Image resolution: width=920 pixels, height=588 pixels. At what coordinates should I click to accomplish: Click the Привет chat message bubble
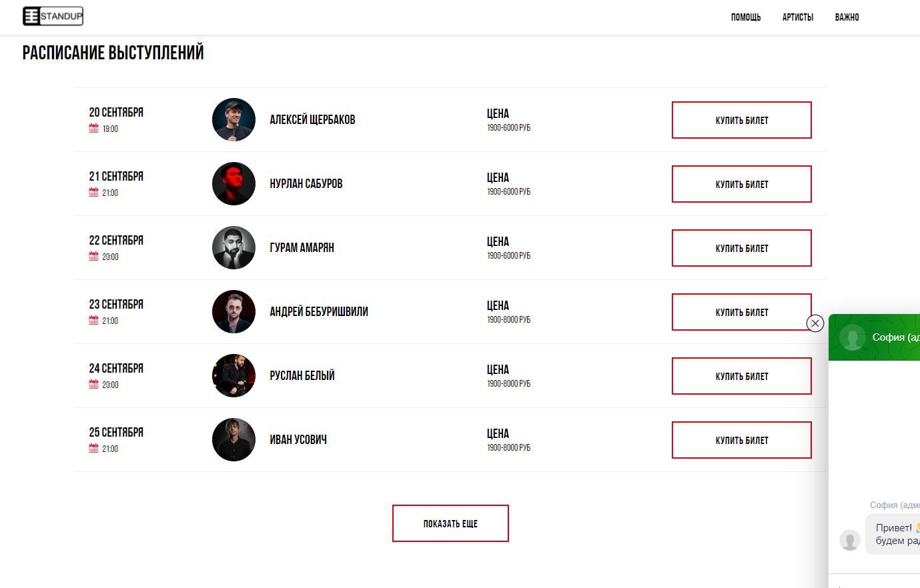pos(893,534)
